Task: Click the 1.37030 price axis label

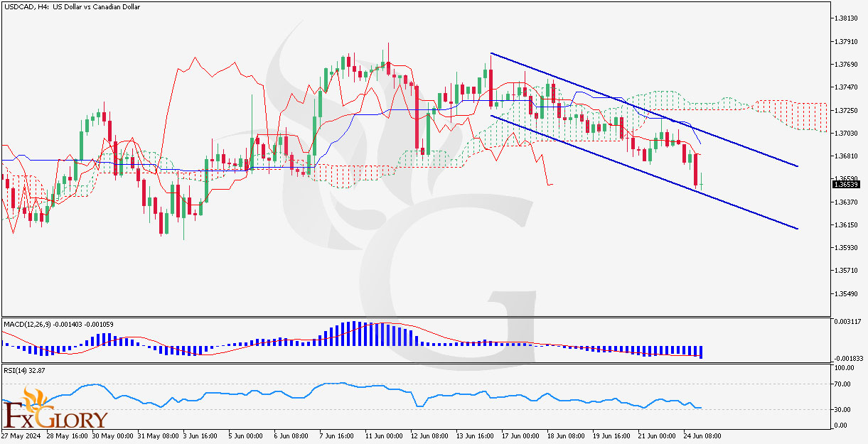Action: [x=846, y=133]
